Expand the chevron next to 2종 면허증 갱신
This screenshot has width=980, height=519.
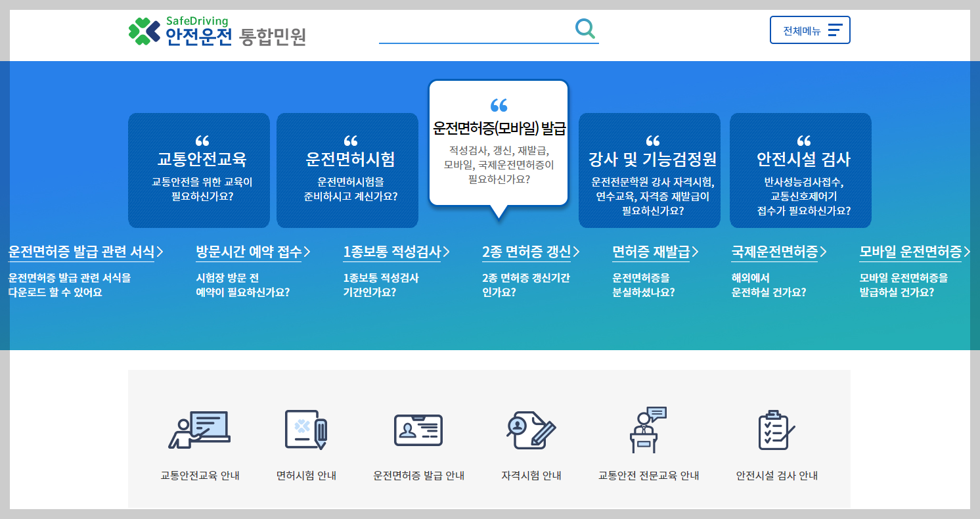pyautogui.click(x=577, y=250)
